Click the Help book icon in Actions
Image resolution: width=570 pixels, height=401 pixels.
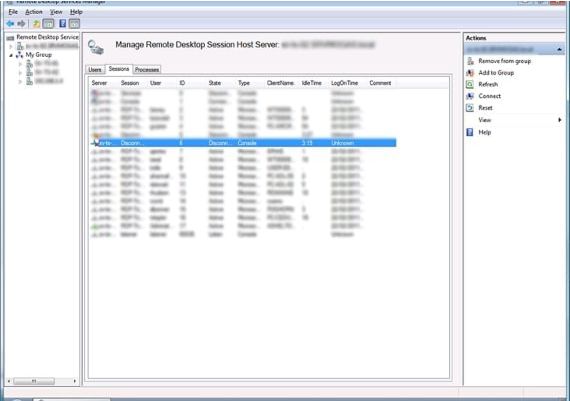pos(470,132)
